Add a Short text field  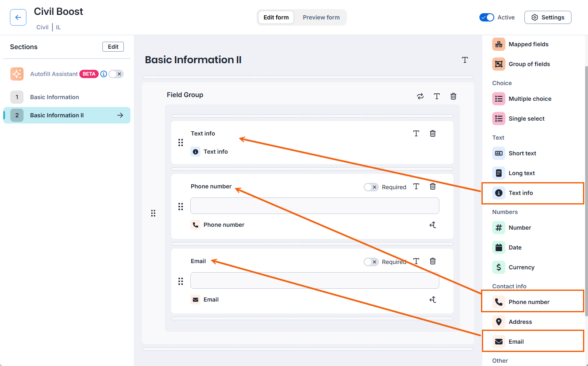click(514, 153)
